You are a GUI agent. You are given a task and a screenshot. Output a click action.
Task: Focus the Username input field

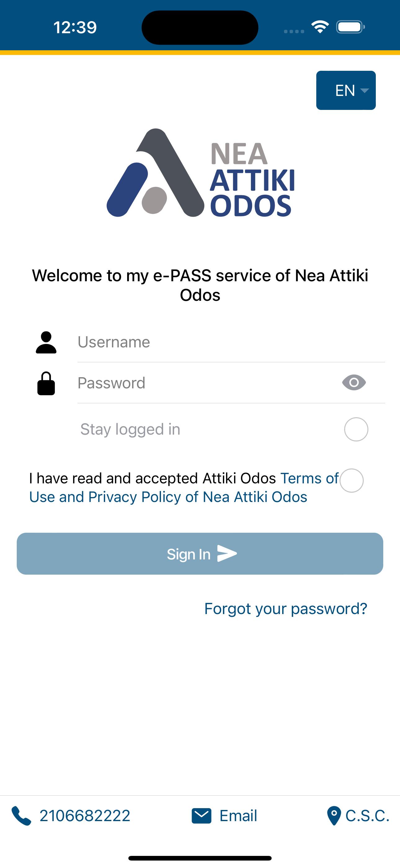pyautogui.click(x=231, y=342)
